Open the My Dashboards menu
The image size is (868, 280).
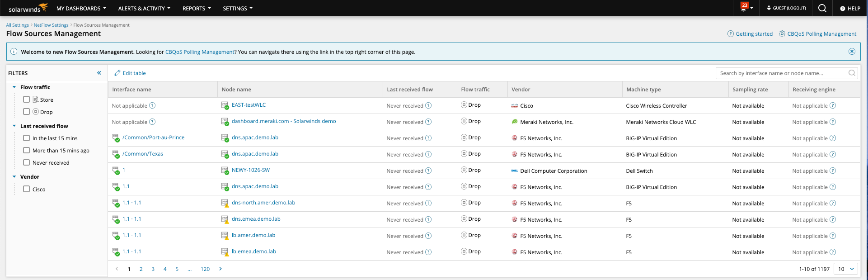tap(81, 8)
